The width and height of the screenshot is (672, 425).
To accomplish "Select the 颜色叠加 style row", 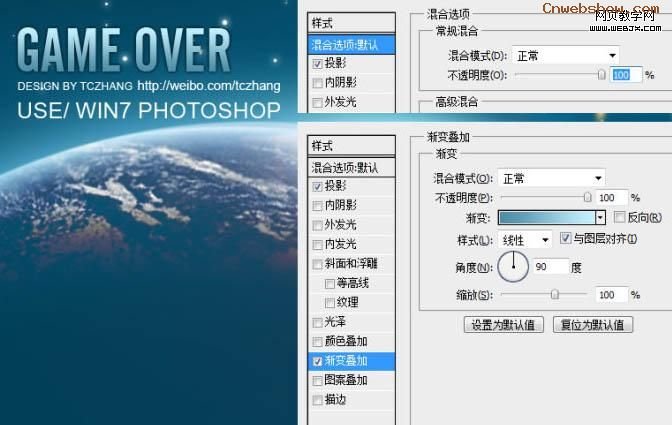I will 351,341.
